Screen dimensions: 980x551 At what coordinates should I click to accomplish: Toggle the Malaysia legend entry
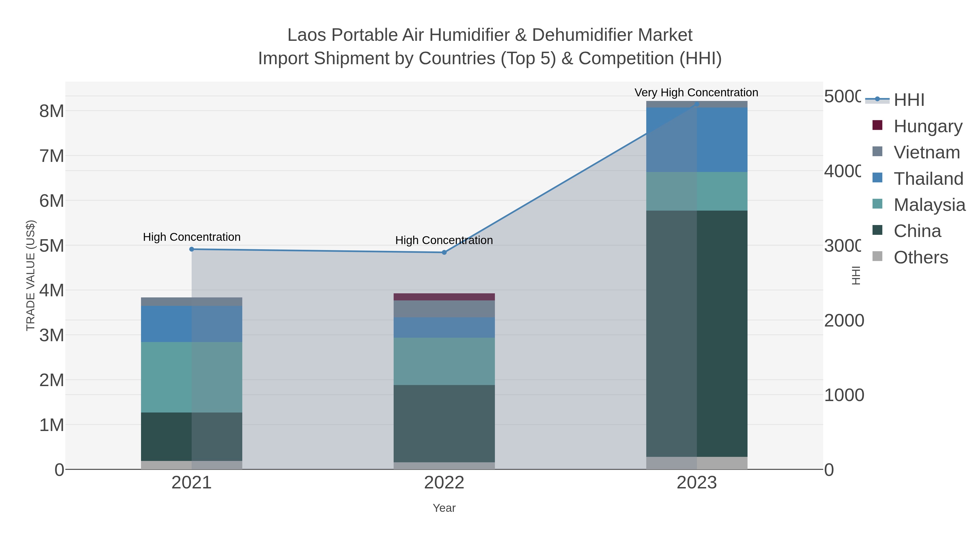point(918,205)
